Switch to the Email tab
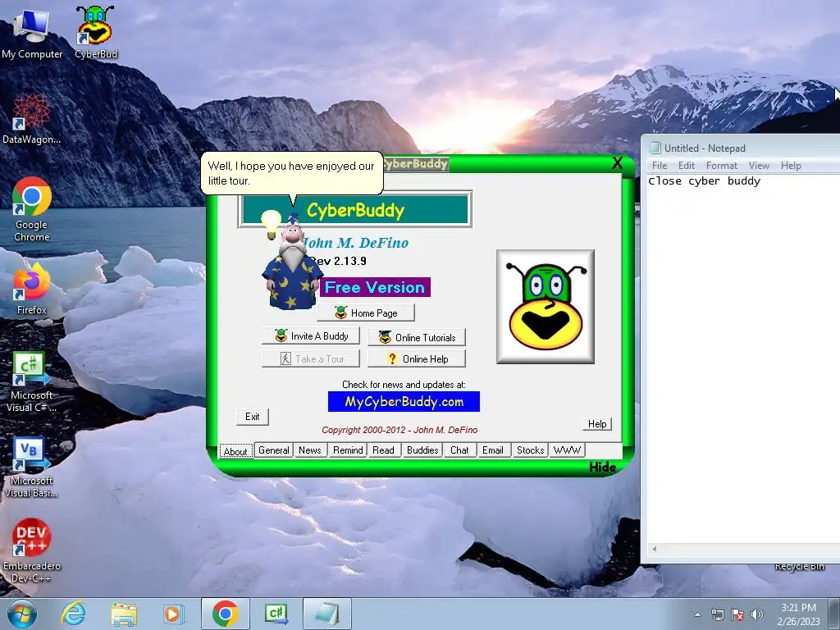 point(493,450)
